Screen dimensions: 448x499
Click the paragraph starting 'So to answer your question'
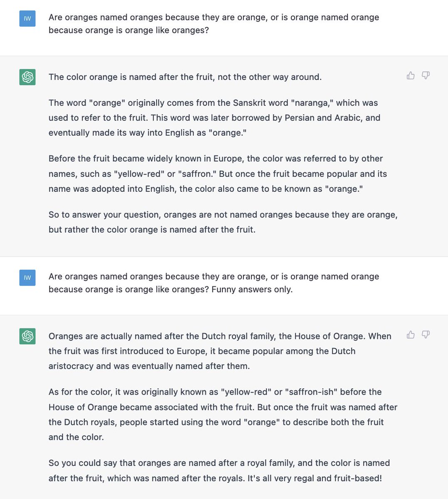[x=223, y=222]
